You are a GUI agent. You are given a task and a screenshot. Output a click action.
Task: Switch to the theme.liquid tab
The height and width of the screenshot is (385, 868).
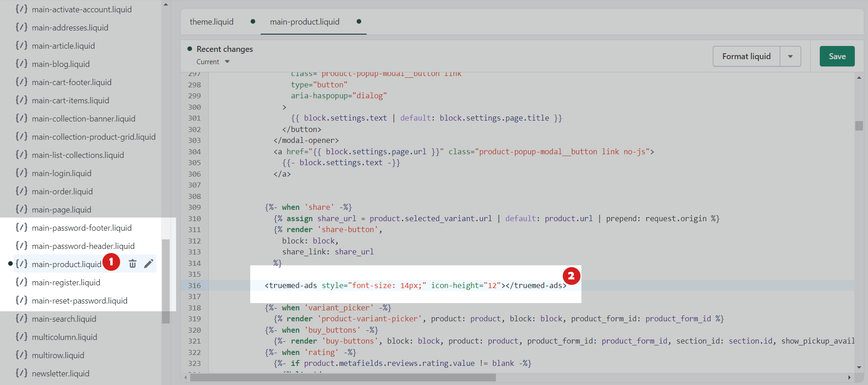tap(212, 22)
